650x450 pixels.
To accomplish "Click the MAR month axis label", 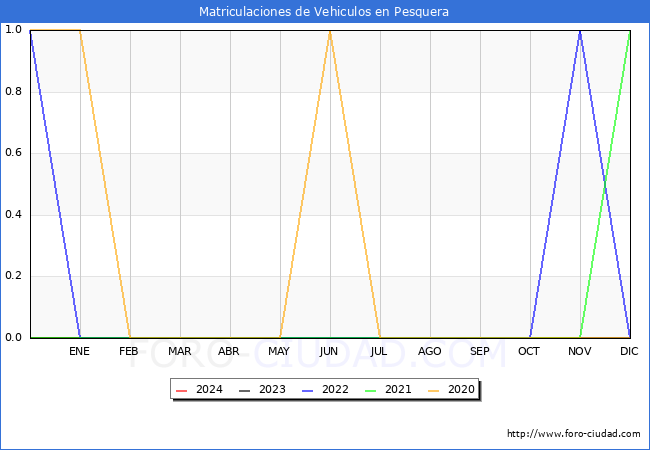I will [179, 351].
